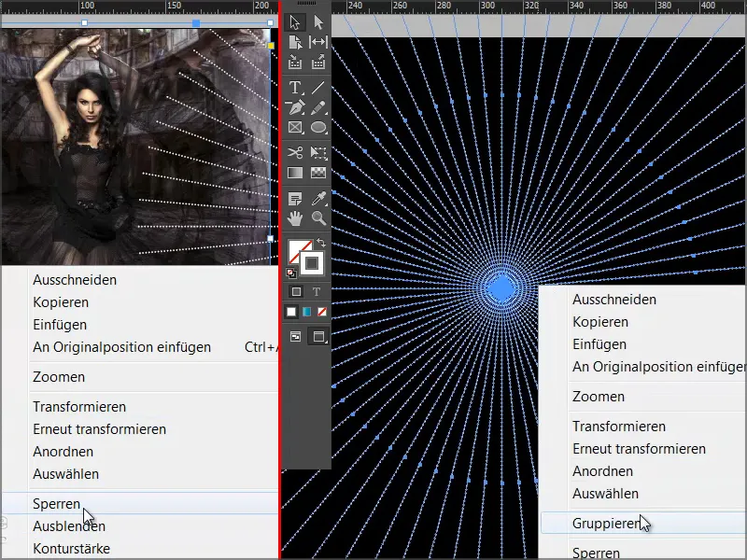Choose Sperren below Gruppieren
The height and width of the screenshot is (560, 747).
[597, 553]
